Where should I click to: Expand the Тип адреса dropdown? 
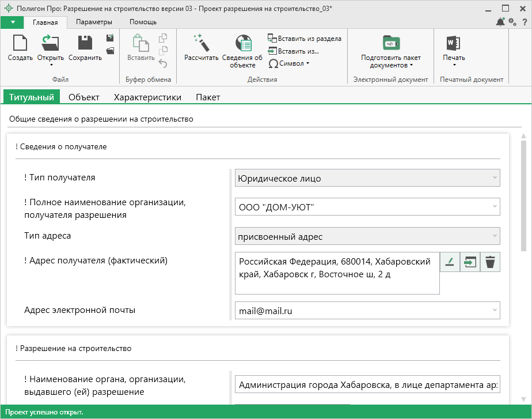click(494, 236)
